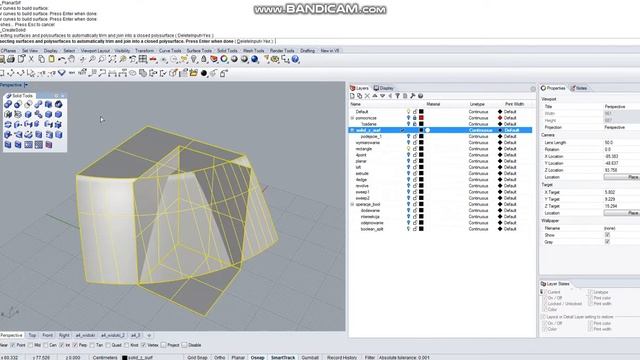Click the target Location Place button
This screenshot has width=640, height=360.
[622, 213]
